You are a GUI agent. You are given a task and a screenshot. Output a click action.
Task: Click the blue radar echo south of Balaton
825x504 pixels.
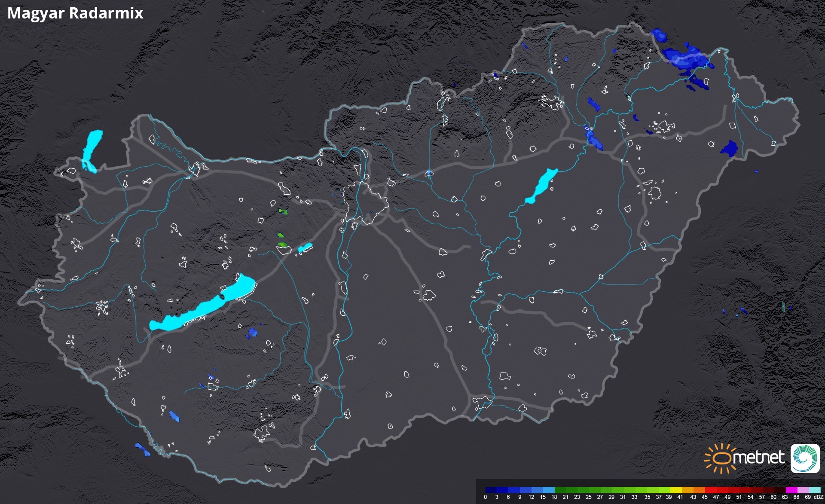pos(253,332)
